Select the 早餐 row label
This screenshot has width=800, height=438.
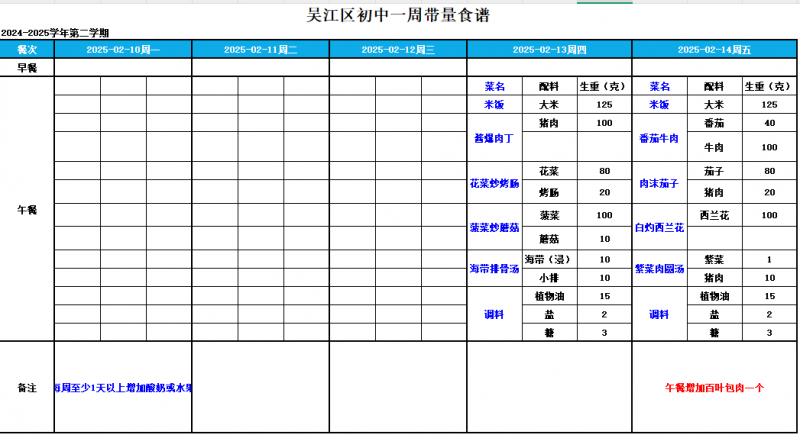point(27,67)
